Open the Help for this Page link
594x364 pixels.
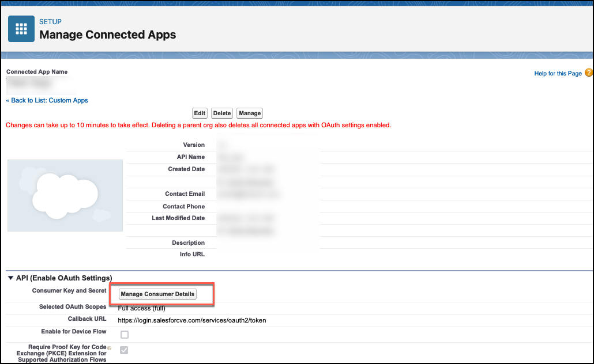click(556, 73)
